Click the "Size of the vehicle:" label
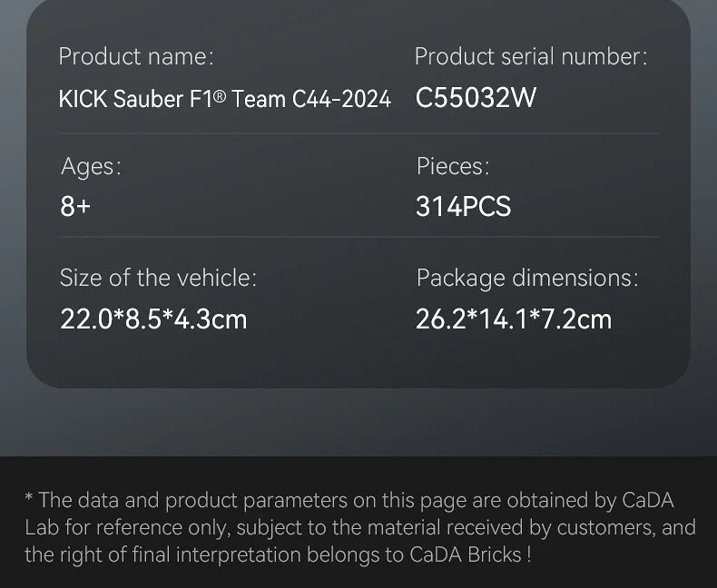The height and width of the screenshot is (588, 717). pyautogui.click(x=158, y=278)
